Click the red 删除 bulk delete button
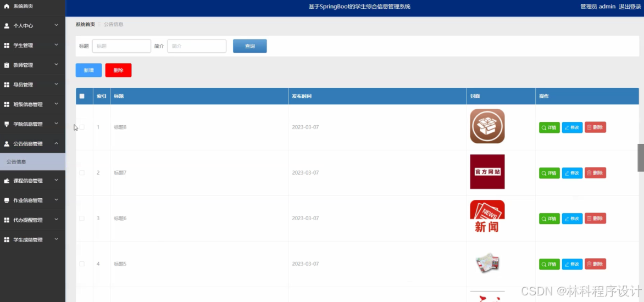This screenshot has width=644, height=302. click(118, 70)
